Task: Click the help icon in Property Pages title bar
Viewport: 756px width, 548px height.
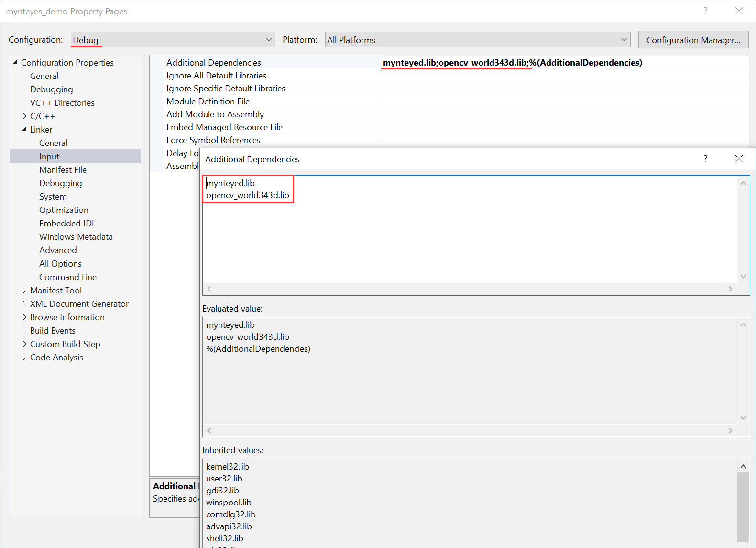Action: tap(705, 11)
